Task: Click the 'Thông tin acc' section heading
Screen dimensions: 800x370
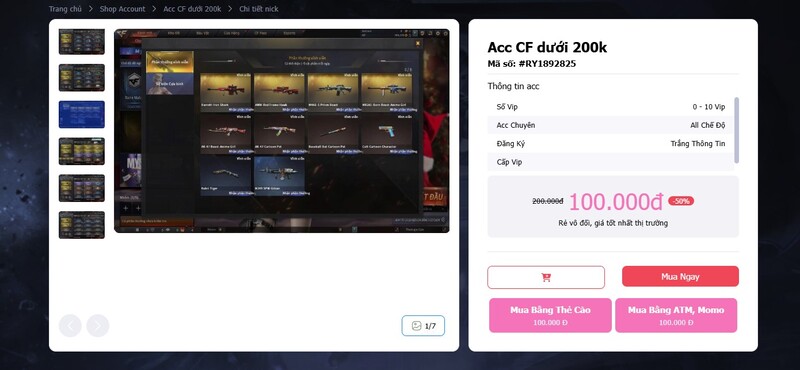Action: point(513,86)
